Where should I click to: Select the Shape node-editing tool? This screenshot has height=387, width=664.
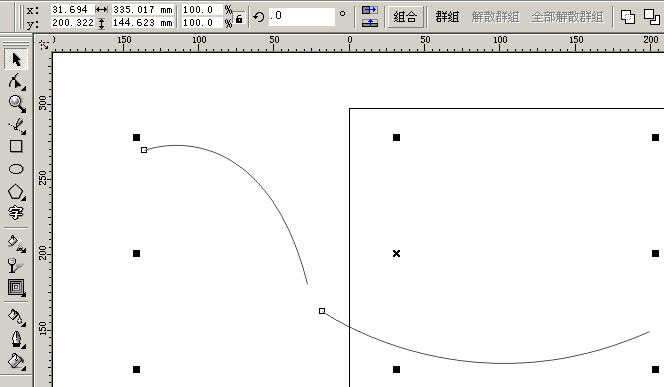[x=16, y=81]
